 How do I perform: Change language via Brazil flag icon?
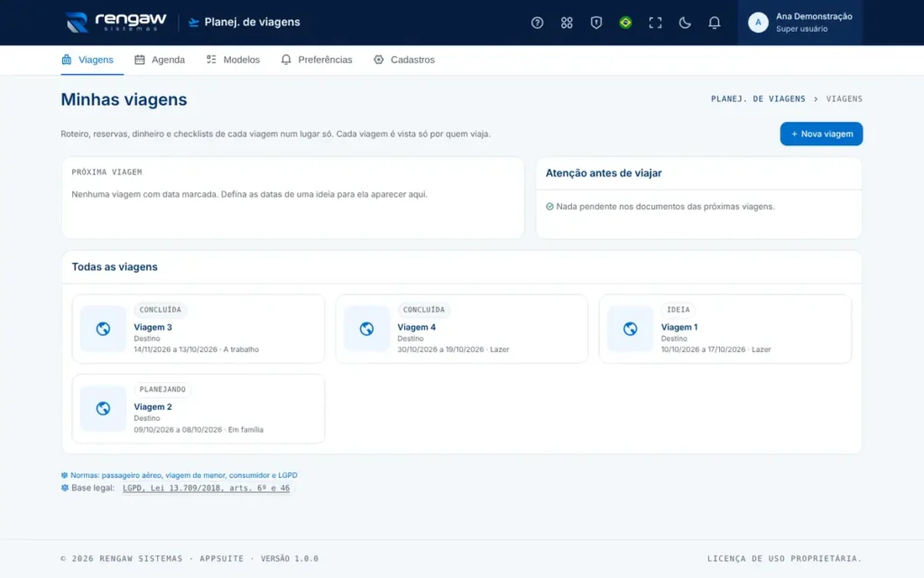pyautogui.click(x=625, y=23)
